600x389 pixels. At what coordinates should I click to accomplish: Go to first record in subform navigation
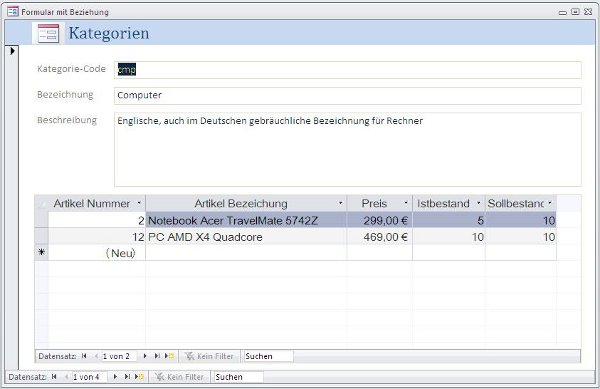(x=84, y=356)
